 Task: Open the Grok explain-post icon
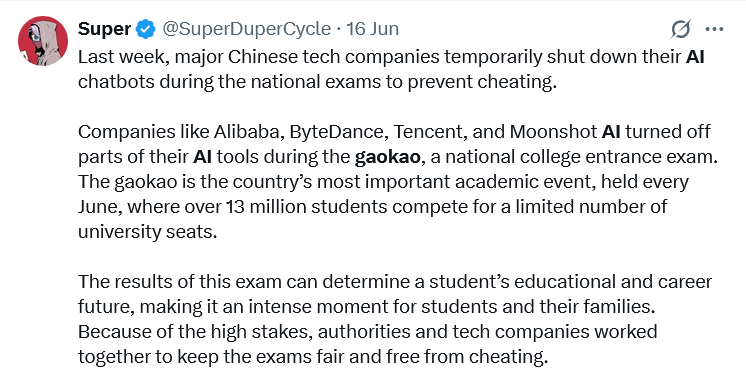tap(681, 29)
